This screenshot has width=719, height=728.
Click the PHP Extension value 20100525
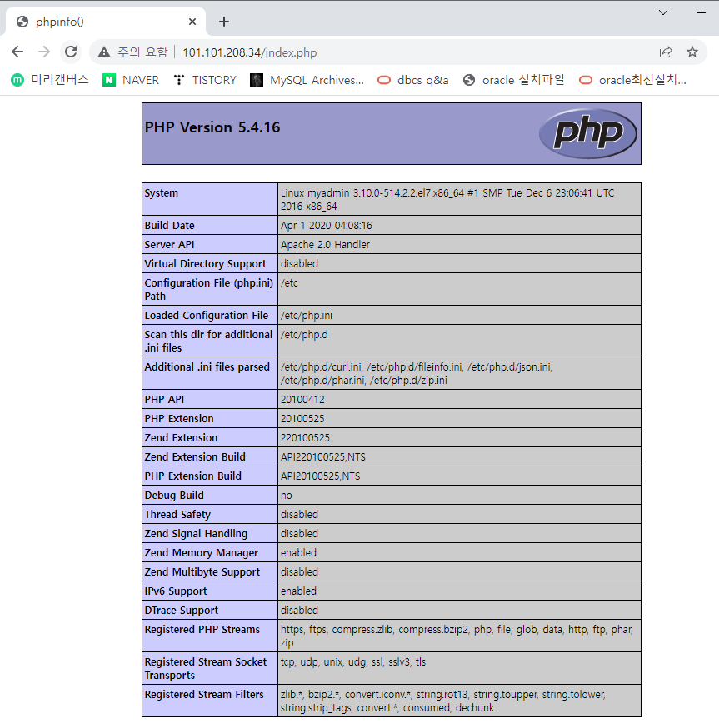(x=302, y=419)
